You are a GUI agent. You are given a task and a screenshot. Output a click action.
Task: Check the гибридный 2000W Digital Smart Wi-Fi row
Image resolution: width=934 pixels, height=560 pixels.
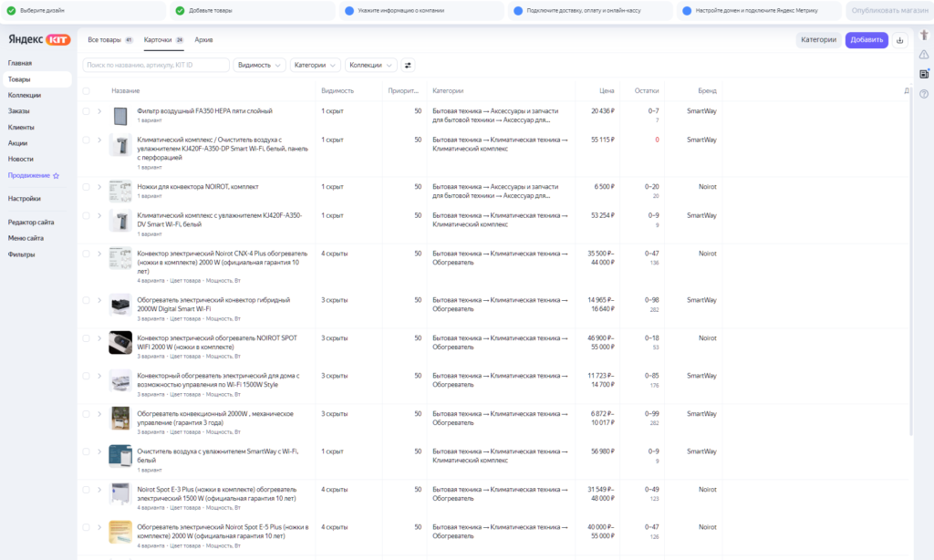click(x=87, y=300)
